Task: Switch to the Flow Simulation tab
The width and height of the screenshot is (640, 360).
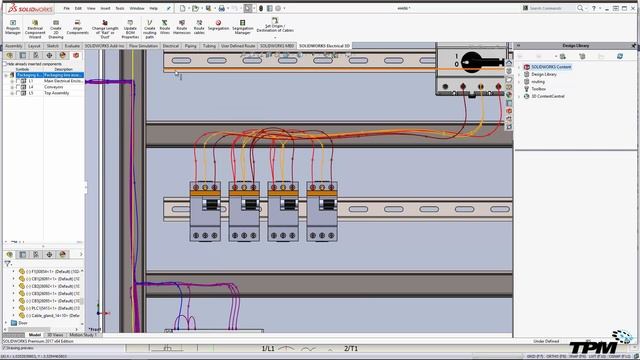Action: 143,46
